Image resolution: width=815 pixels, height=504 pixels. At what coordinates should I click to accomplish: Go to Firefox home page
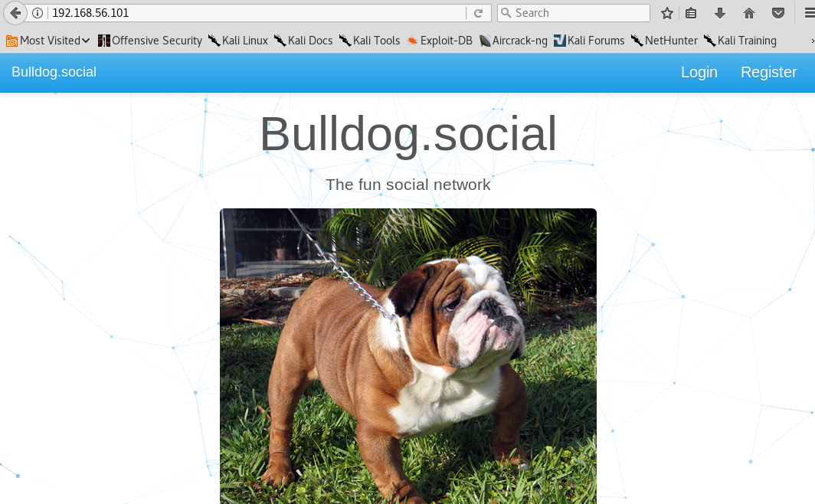tap(748, 13)
